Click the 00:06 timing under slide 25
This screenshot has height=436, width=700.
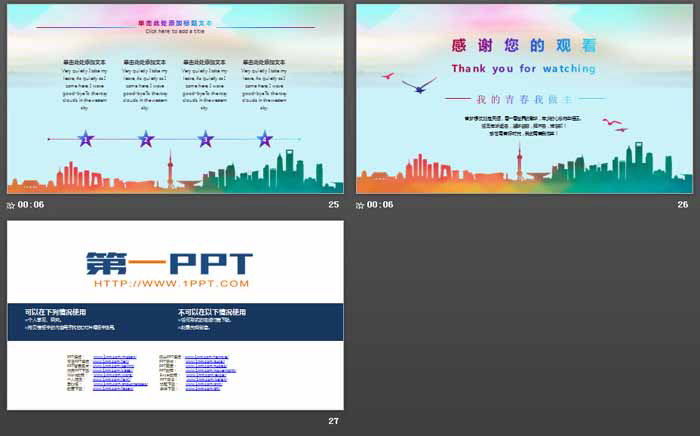(32, 205)
